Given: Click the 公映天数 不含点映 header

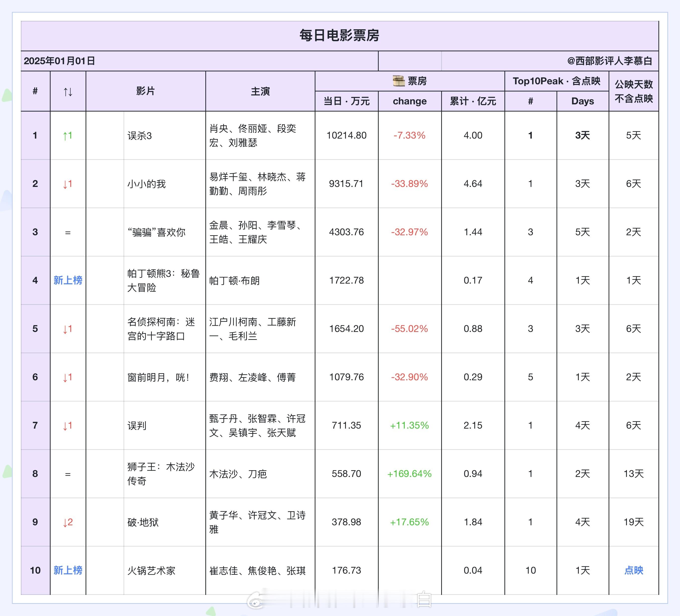Looking at the screenshot, I should 633,91.
